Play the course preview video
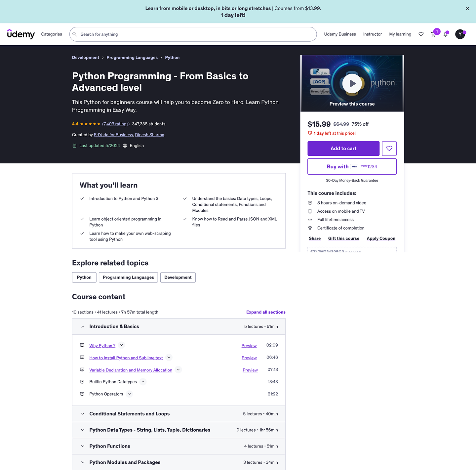The image size is (476, 470). (352, 83)
